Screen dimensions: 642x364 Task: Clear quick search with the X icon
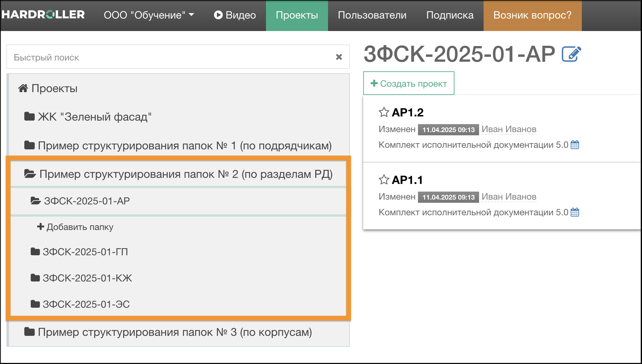pos(339,57)
